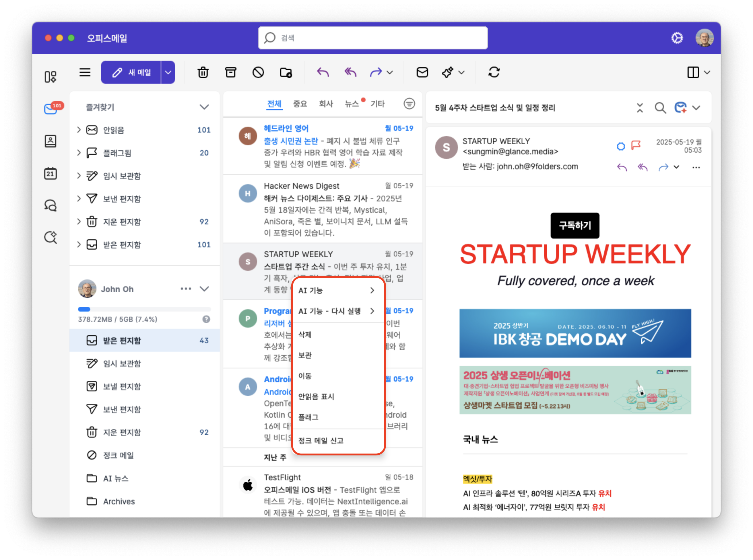Choose 삭제 in the context menu
Screen dimensions: 753x560
tap(338, 335)
